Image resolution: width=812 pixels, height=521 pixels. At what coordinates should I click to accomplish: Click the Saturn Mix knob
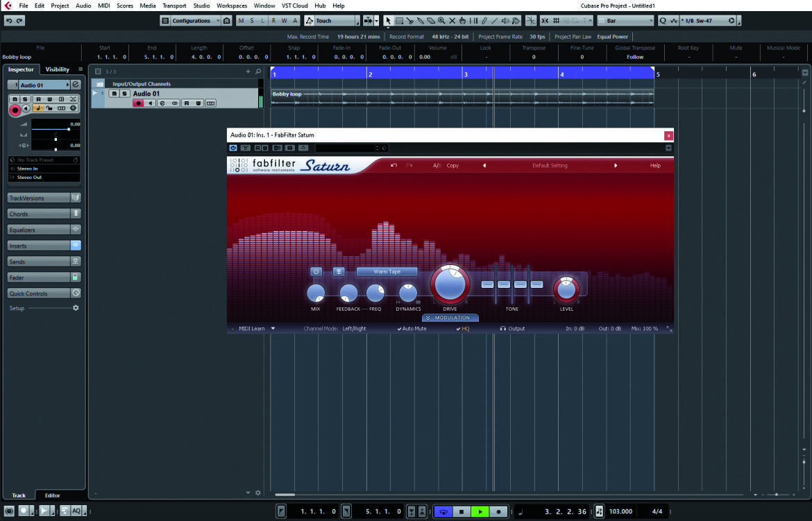pos(316,293)
